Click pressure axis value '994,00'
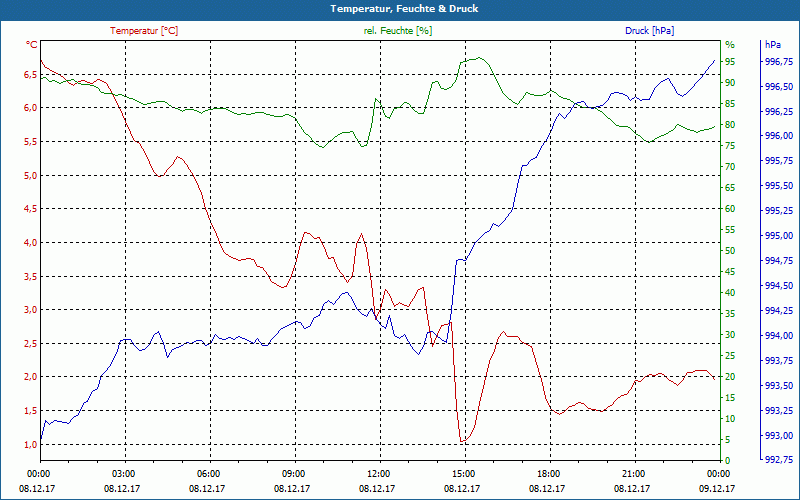Image resolution: width=800 pixels, height=500 pixels. click(779, 336)
